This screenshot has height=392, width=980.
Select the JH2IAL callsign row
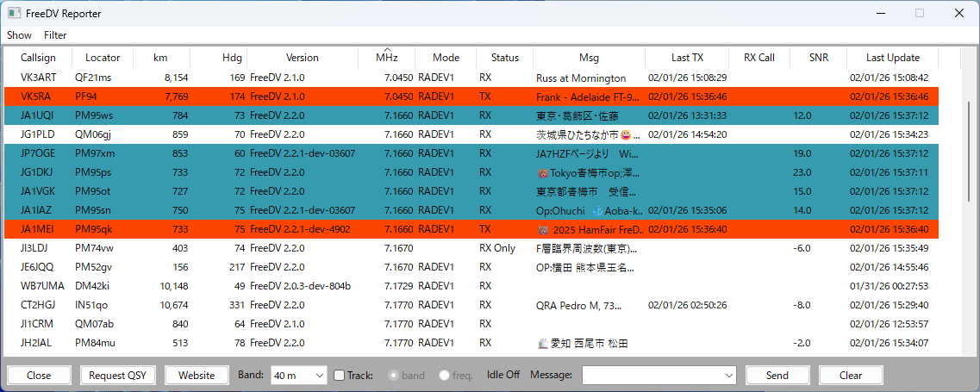coord(471,343)
